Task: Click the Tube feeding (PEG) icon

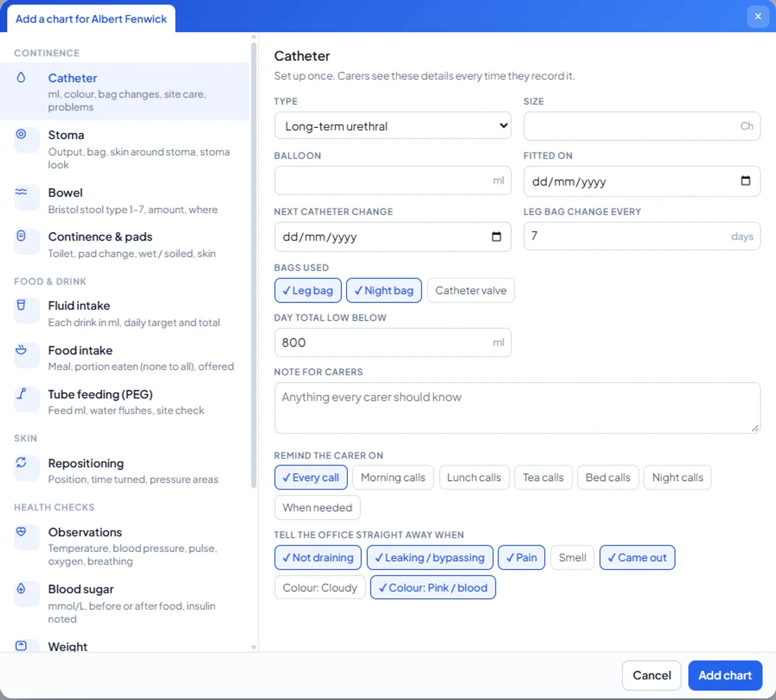Action: click(21, 394)
